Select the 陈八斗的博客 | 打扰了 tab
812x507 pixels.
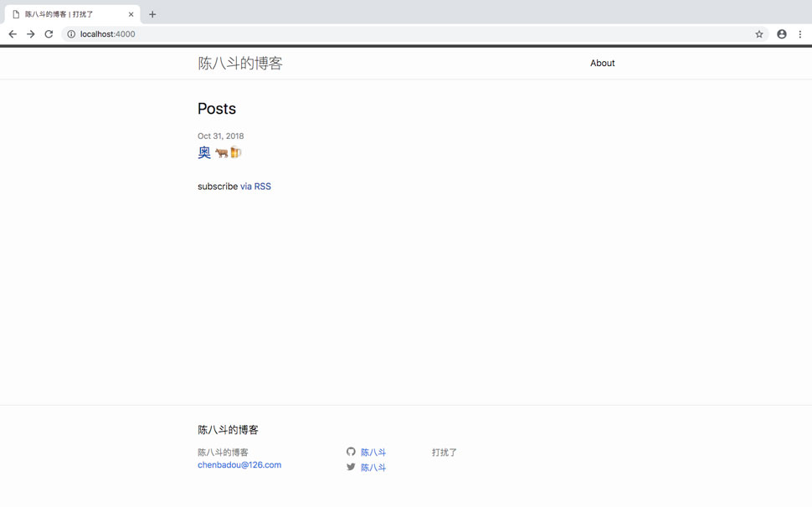pos(73,14)
